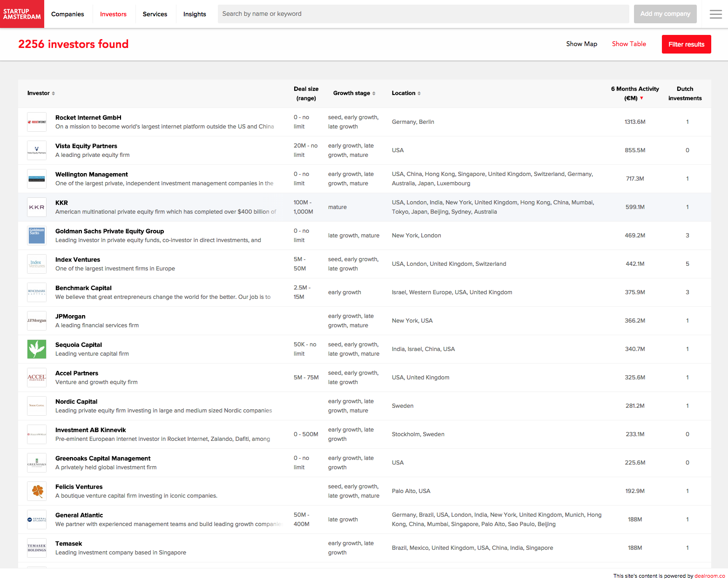Image resolution: width=728 pixels, height=581 pixels.
Task: Click the Startup Amsterdam logo
Action: (x=22, y=14)
